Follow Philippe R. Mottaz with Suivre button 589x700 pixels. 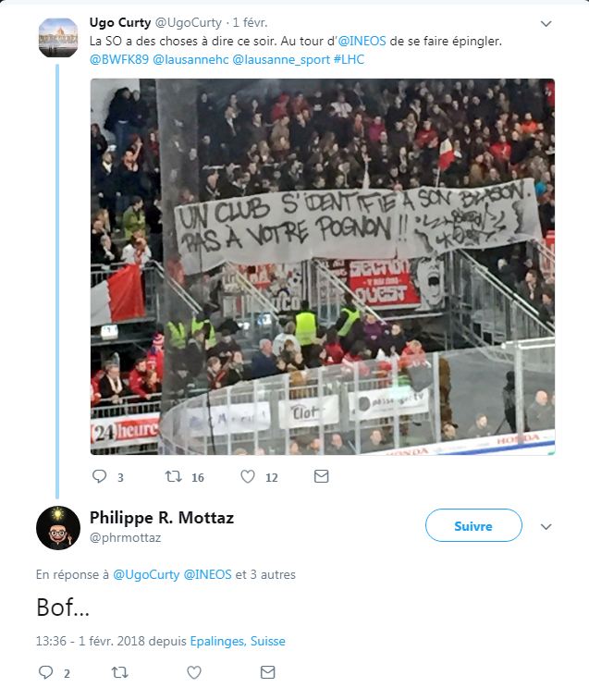coord(473,526)
